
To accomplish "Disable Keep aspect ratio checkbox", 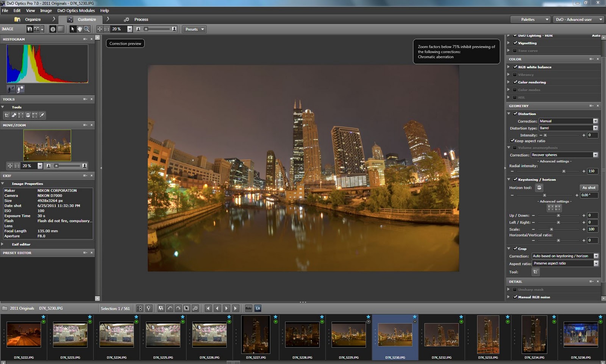I will [512, 141].
